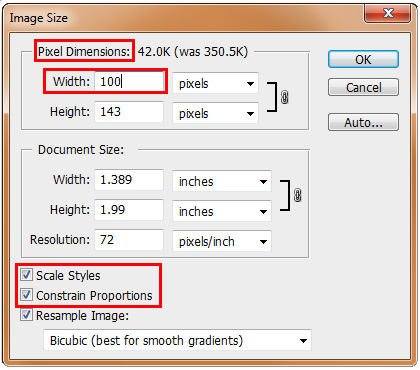Screen dimensions: 420x370
Task: Click the Cancel button
Action: pos(363,87)
